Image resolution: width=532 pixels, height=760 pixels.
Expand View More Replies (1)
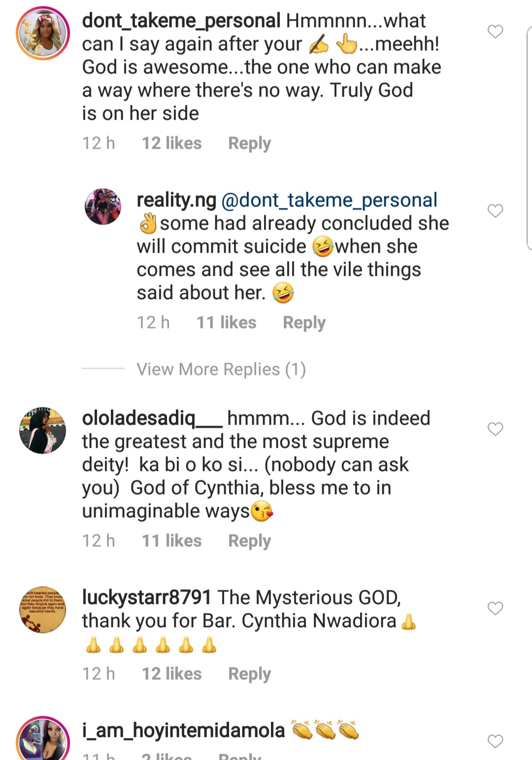pos(221,369)
